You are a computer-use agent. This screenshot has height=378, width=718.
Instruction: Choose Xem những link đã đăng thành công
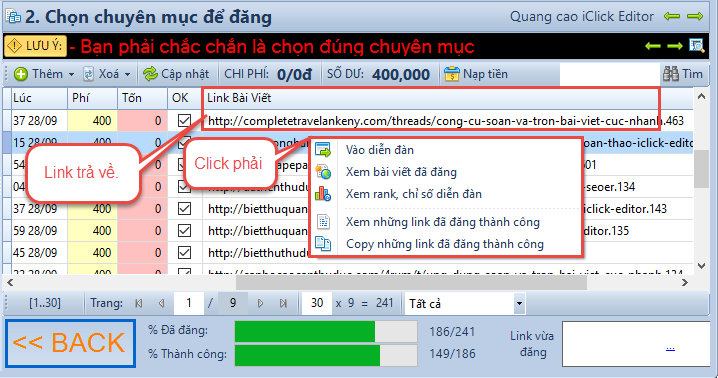click(442, 222)
